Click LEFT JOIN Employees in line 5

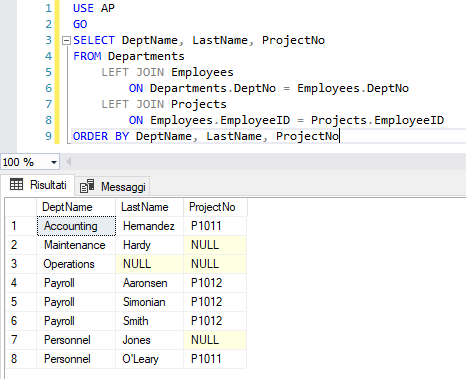167,72
